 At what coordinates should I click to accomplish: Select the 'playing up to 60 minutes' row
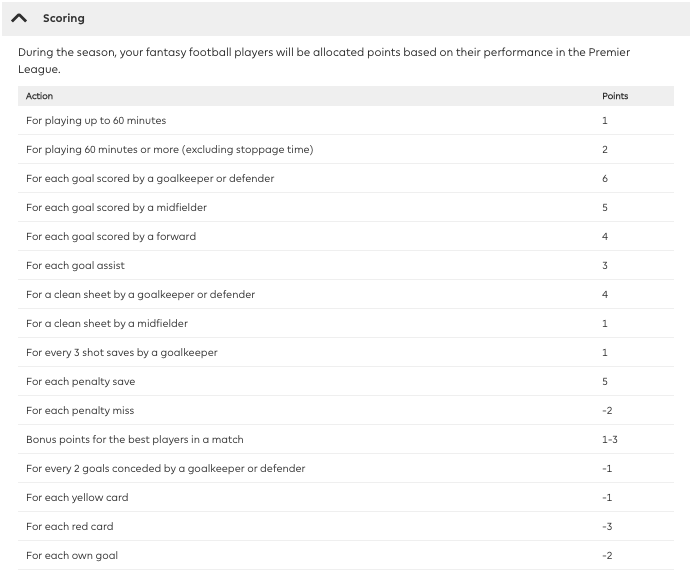(x=96, y=121)
